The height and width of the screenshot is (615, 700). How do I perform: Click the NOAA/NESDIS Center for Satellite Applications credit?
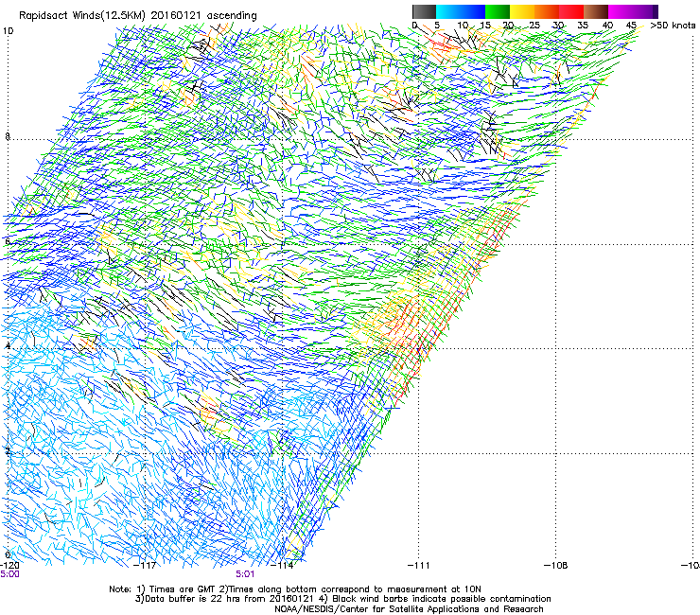[409, 609]
